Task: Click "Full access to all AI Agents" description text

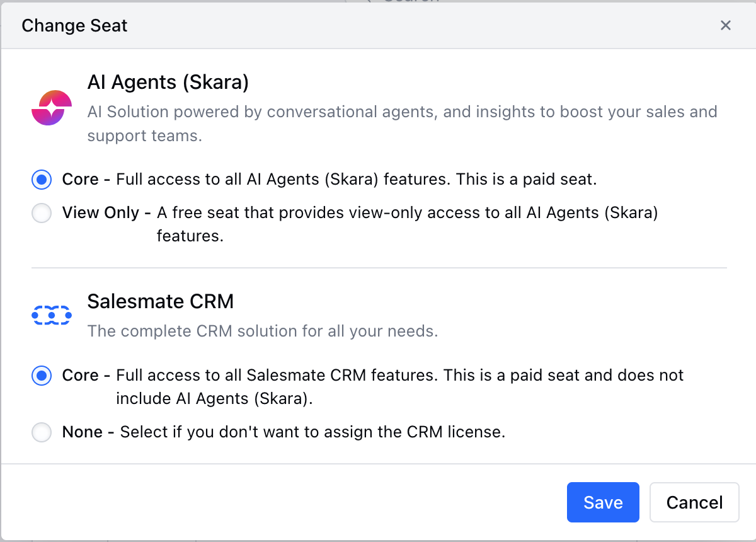Action: (283, 180)
